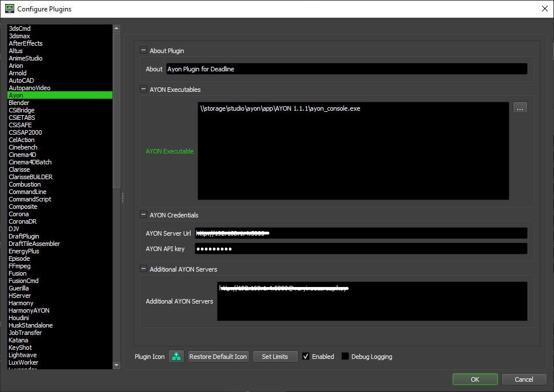This screenshot has width=554, height=392.
Task: Collapse the Additional AYON Servers section
Action: tap(143, 269)
